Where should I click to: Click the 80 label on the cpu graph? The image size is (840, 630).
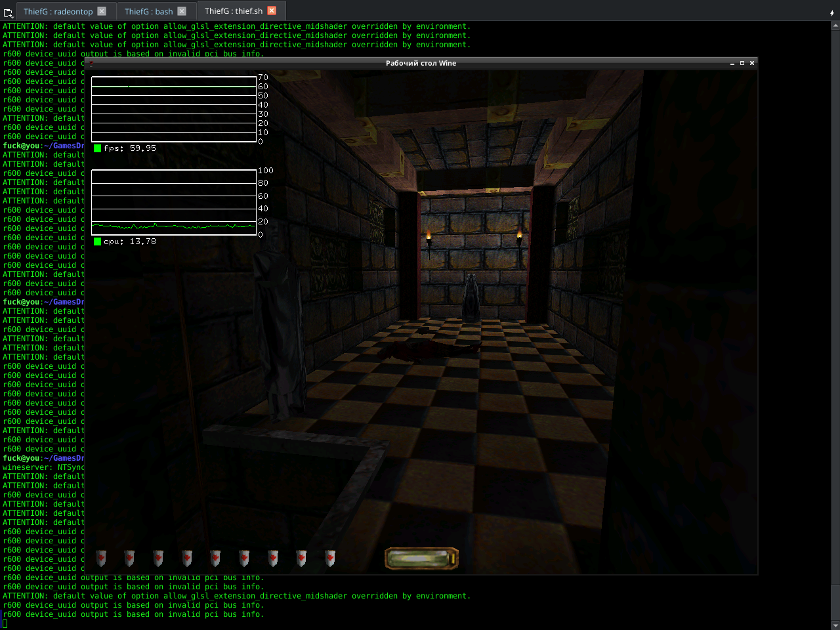point(263,183)
